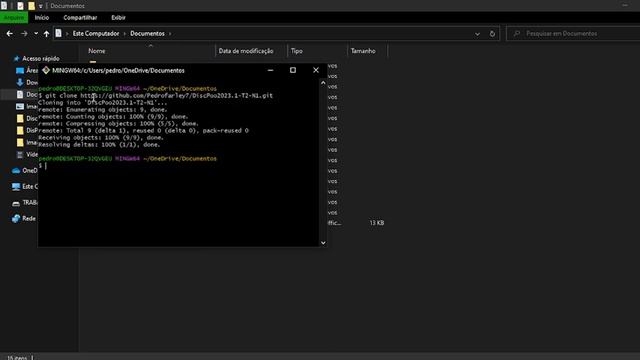Click the git clone command line in terminal
The height and width of the screenshot is (360, 640).
pos(156,96)
